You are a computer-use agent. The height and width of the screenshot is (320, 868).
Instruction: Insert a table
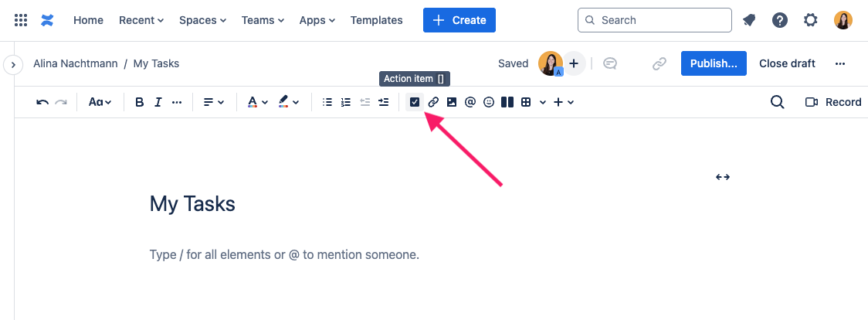526,102
